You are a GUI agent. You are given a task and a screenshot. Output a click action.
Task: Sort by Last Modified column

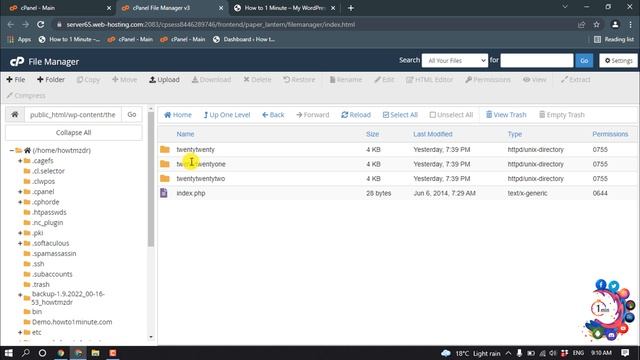tap(433, 134)
